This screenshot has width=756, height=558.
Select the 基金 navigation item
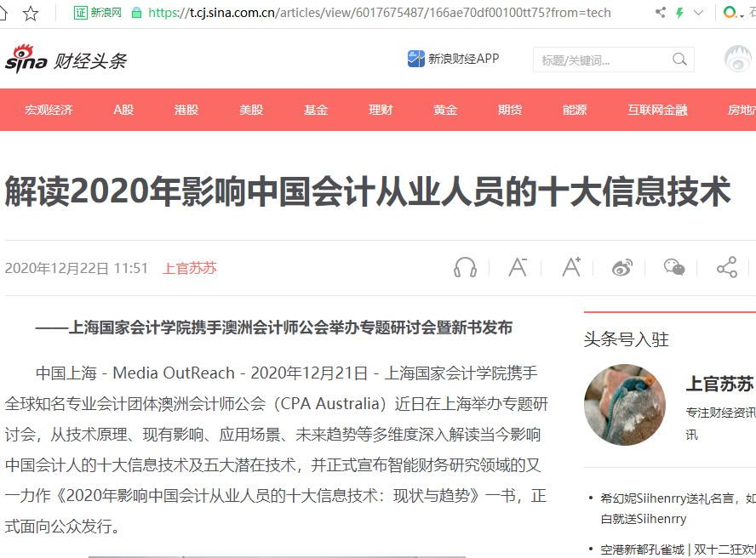click(x=316, y=110)
